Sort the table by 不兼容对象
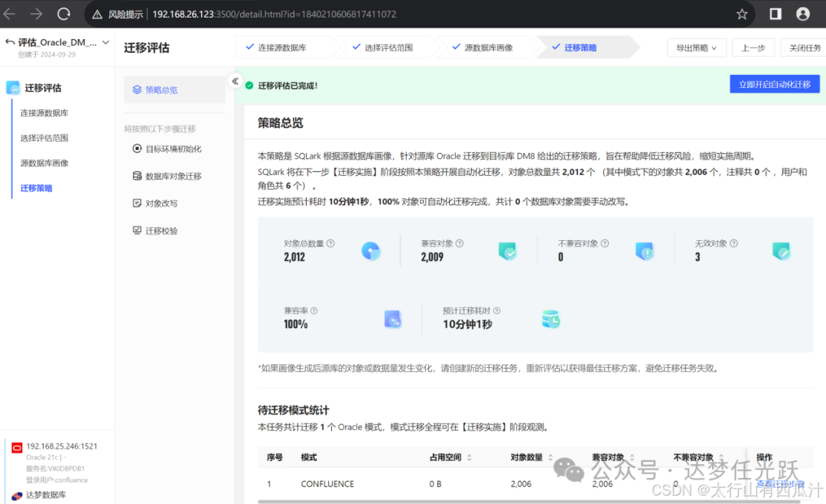The image size is (826, 504). (721, 457)
